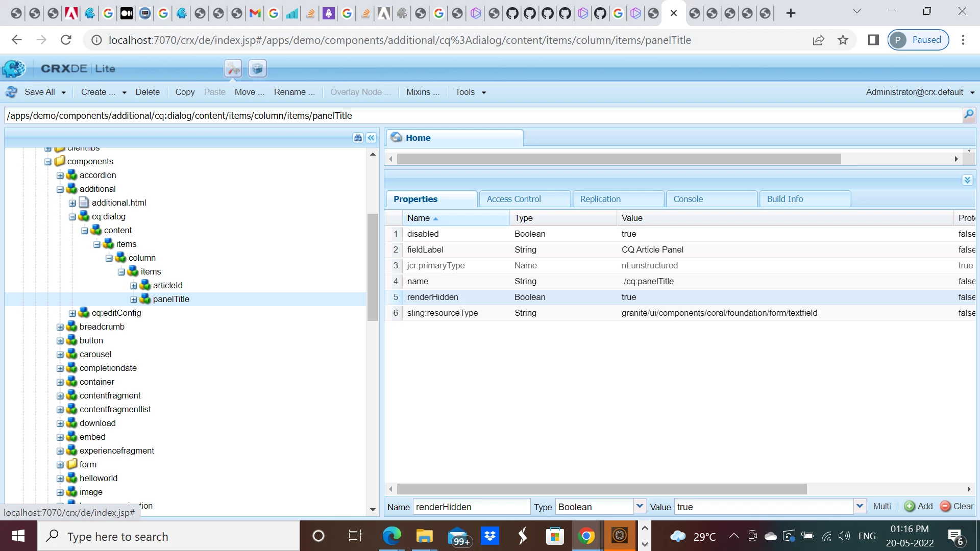Switch to the Console tab
Viewport: 980px width, 551px height.
click(x=688, y=199)
